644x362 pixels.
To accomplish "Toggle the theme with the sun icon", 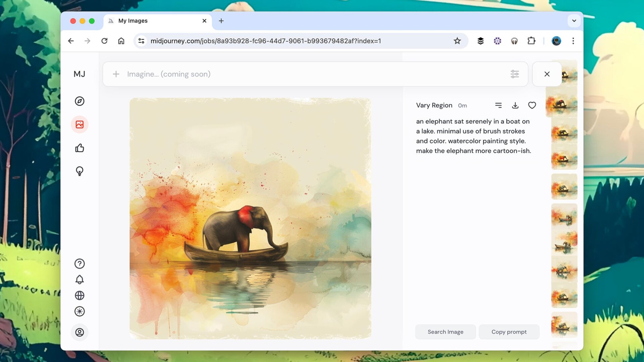I will pyautogui.click(x=79, y=311).
